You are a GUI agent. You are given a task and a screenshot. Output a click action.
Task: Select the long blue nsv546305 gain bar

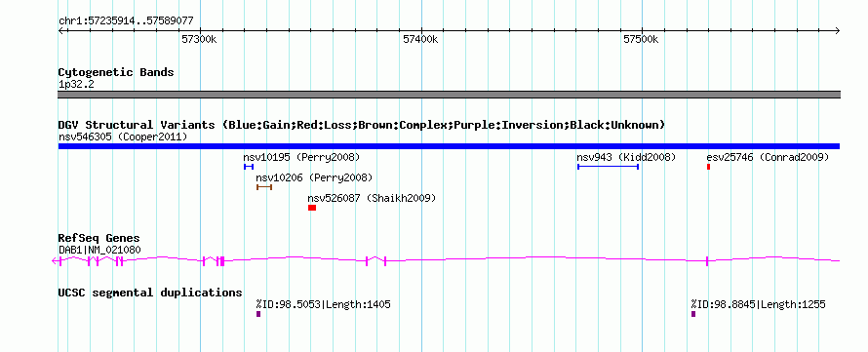tap(449, 146)
